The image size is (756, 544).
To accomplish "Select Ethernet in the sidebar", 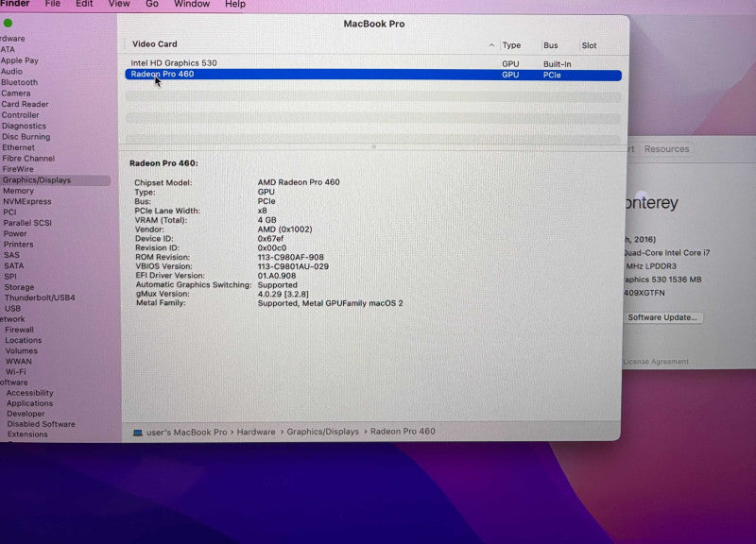I will (18, 147).
